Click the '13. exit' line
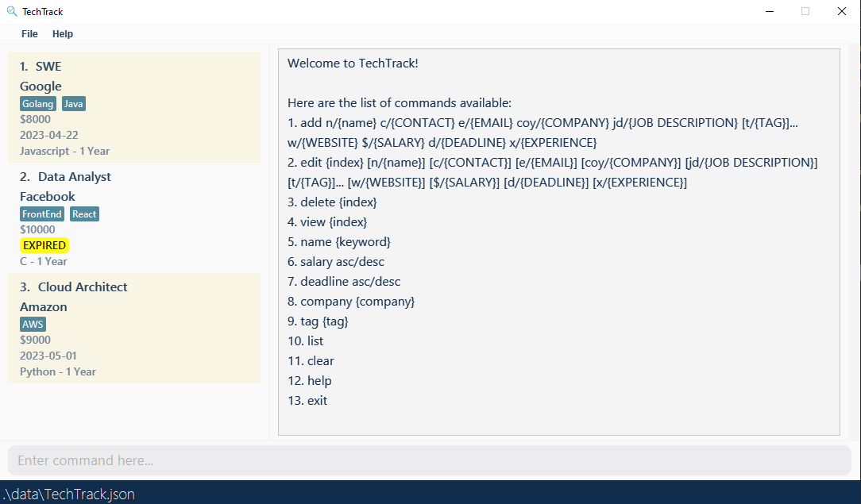This screenshot has width=861, height=504. [x=307, y=400]
